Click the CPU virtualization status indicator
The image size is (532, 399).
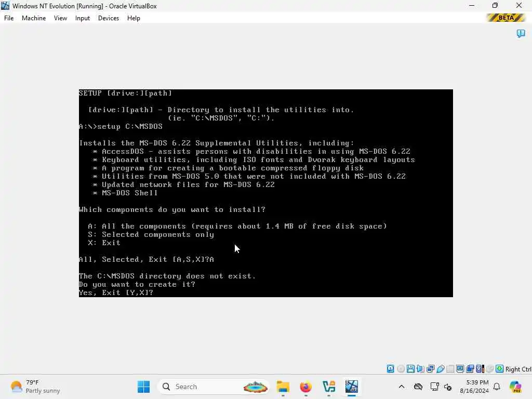point(480,369)
